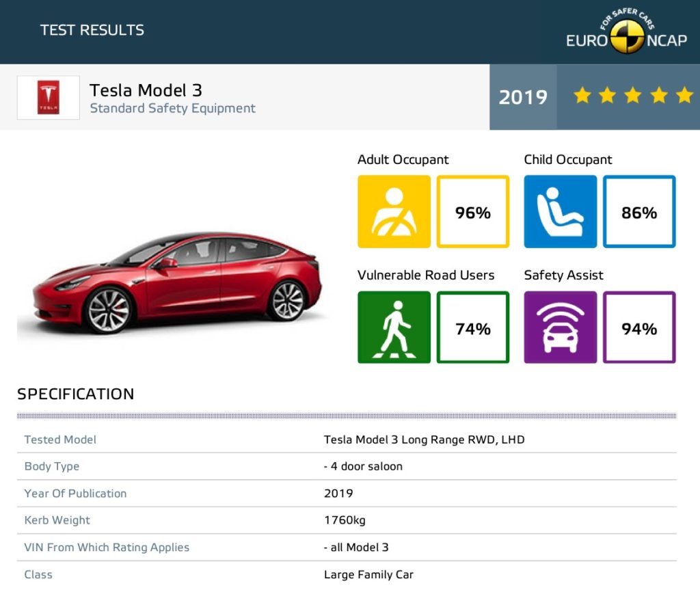The width and height of the screenshot is (700, 605).
Task: Click the 1760kg value
Action: 345,520
